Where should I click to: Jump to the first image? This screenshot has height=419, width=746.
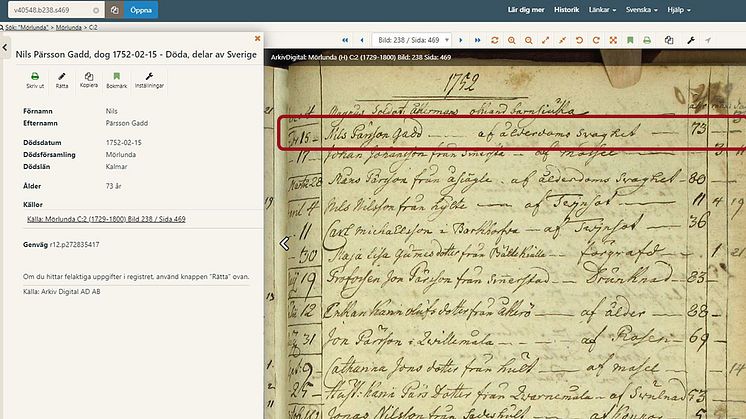(346, 40)
